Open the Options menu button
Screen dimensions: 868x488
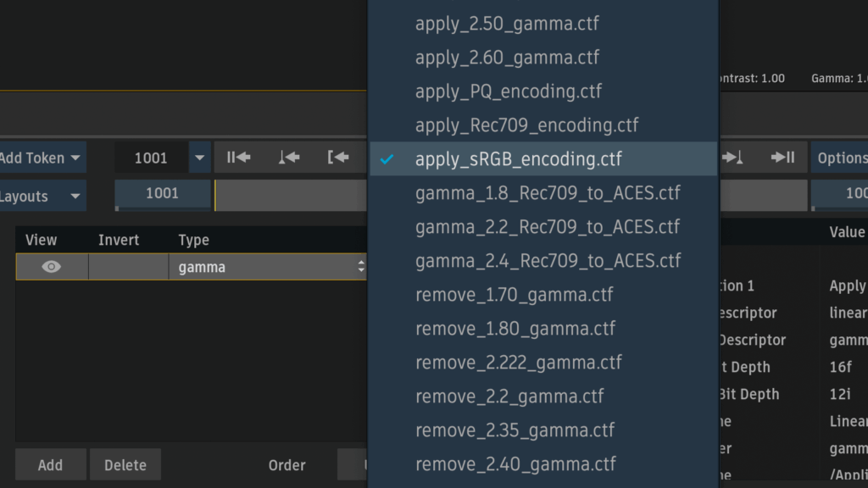click(839, 158)
